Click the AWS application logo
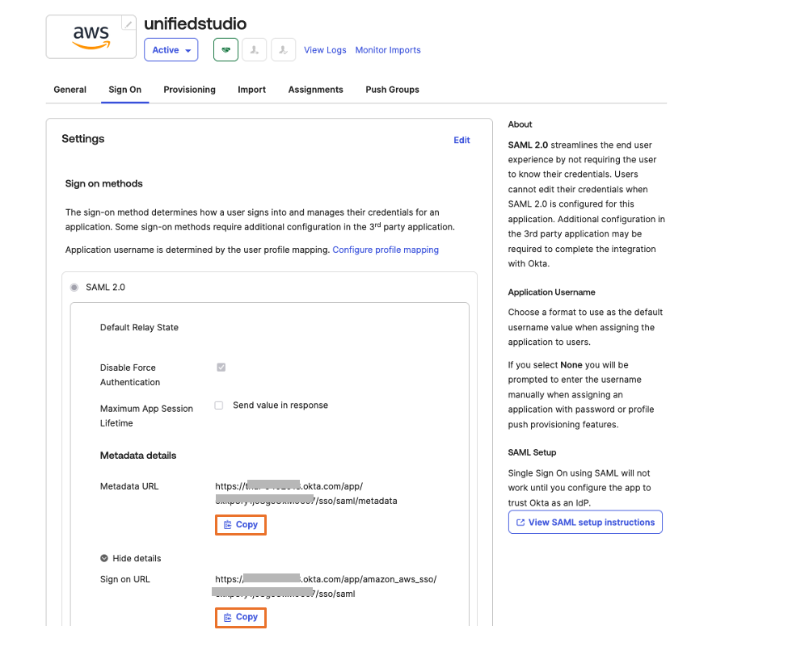The height and width of the screenshot is (672, 788). (91, 36)
